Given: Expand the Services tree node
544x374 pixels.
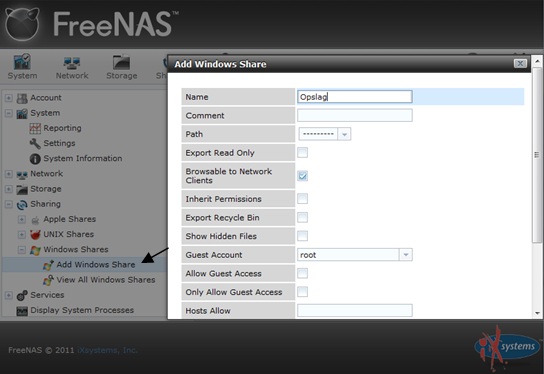Looking at the screenshot, I should [x=9, y=295].
